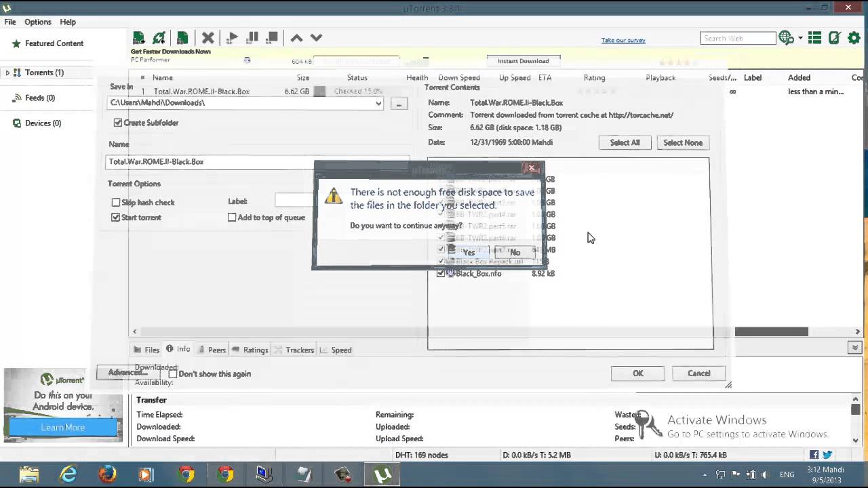
Task: Open the Take our survey link
Action: (623, 40)
